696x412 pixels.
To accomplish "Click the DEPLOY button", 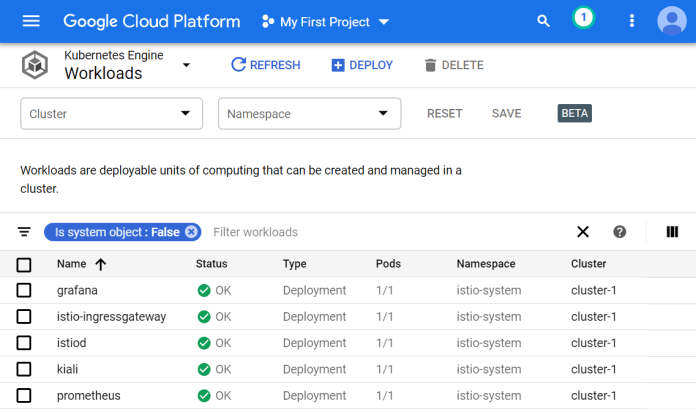I will click(x=362, y=65).
